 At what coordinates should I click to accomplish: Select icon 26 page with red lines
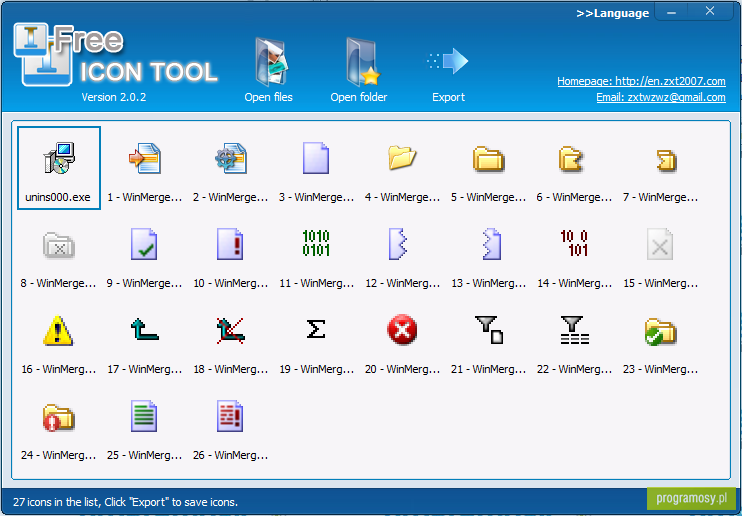coord(230,416)
